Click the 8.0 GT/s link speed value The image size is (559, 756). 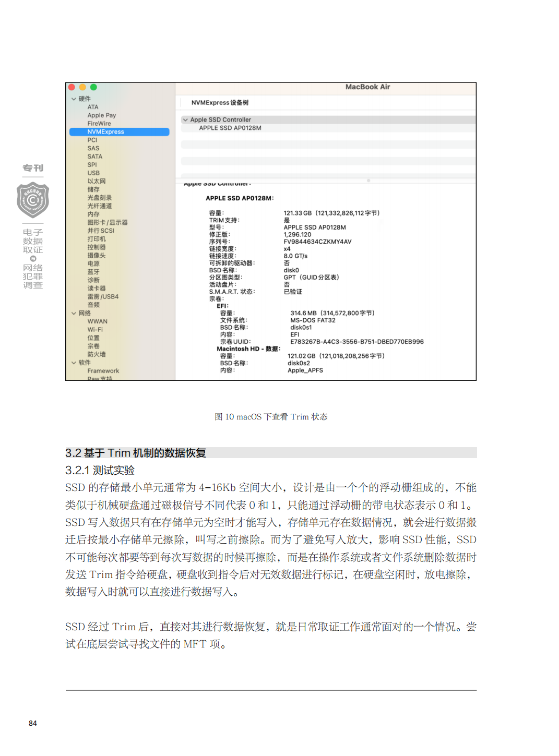click(295, 256)
